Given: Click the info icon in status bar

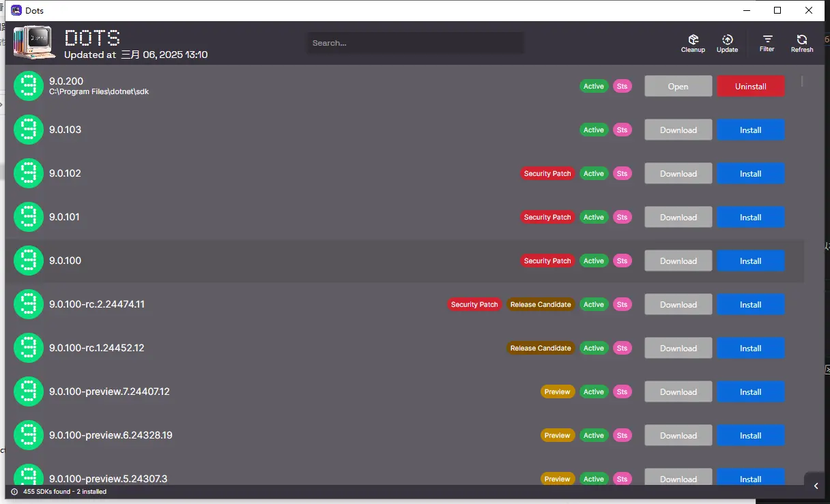Looking at the screenshot, I should [x=14, y=492].
